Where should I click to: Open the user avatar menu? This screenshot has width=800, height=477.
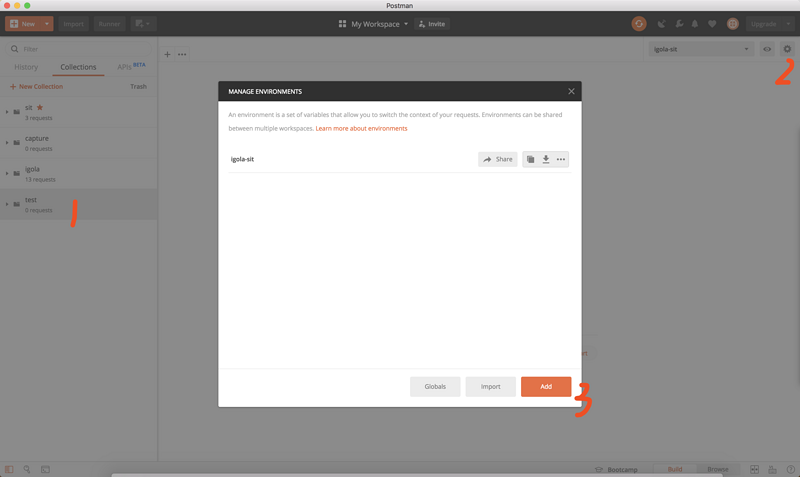point(733,23)
